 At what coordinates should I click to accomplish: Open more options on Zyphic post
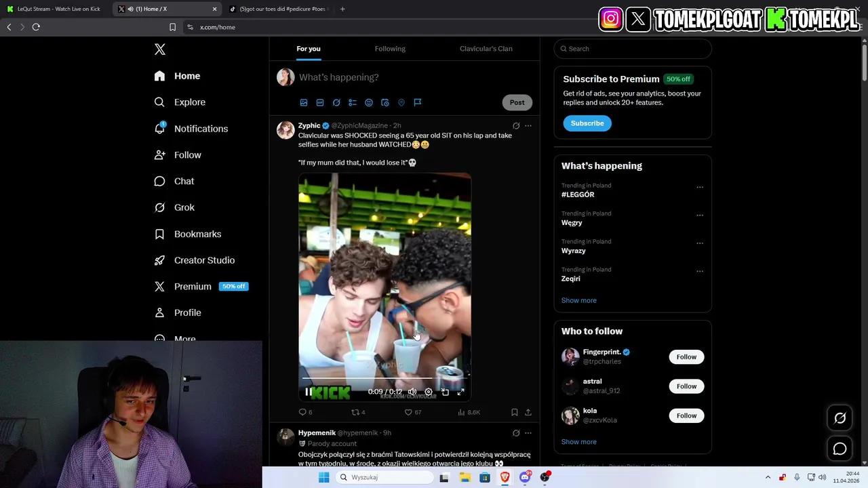(528, 125)
